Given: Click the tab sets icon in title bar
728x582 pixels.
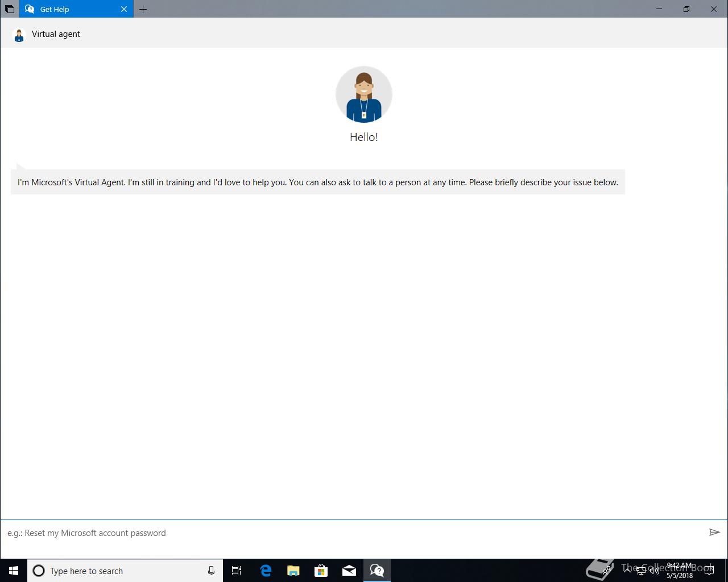Looking at the screenshot, I should coord(10,9).
